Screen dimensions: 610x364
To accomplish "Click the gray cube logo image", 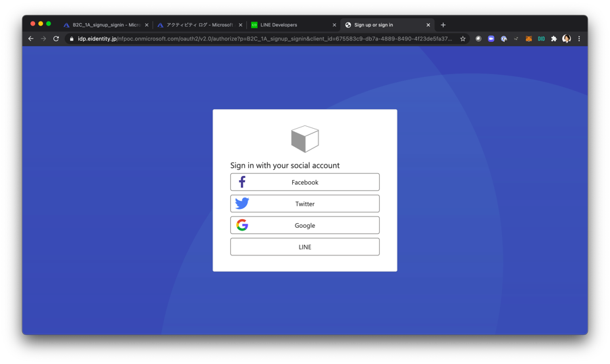I will point(305,139).
